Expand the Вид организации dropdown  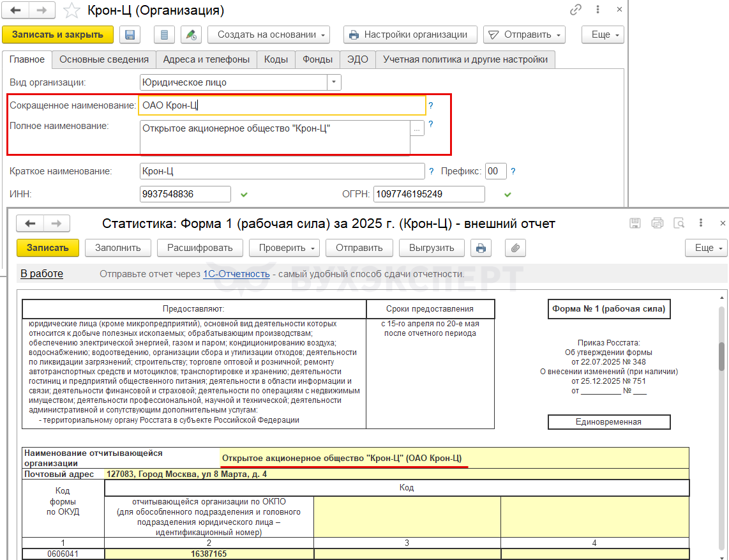click(334, 82)
